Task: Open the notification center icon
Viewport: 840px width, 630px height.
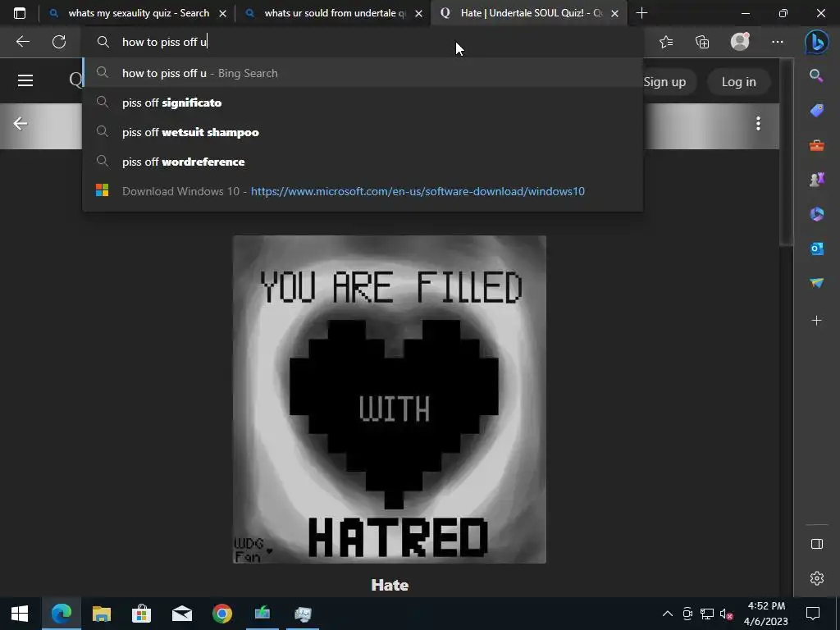Action: [x=813, y=614]
